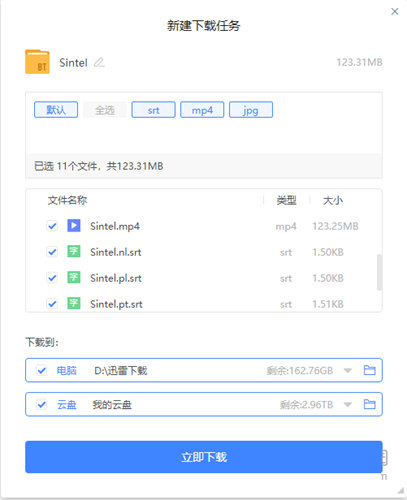Click the BT folder icon
Screen dimensions: 407x500
coord(37,62)
